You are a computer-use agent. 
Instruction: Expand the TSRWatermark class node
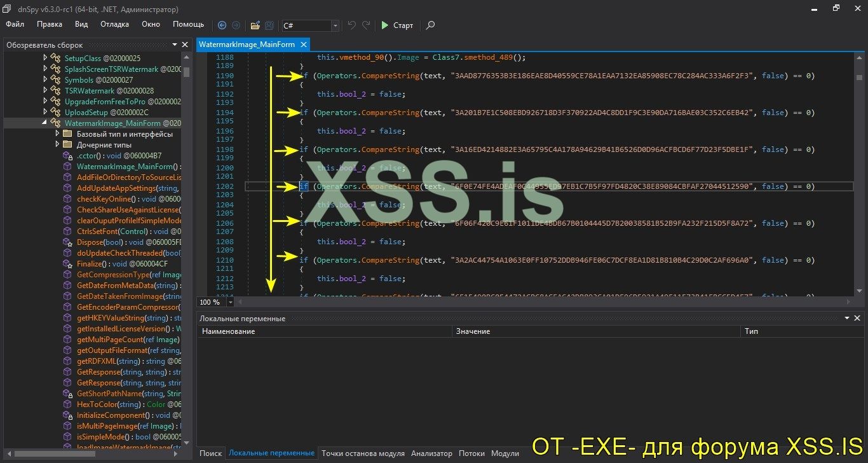tap(45, 91)
